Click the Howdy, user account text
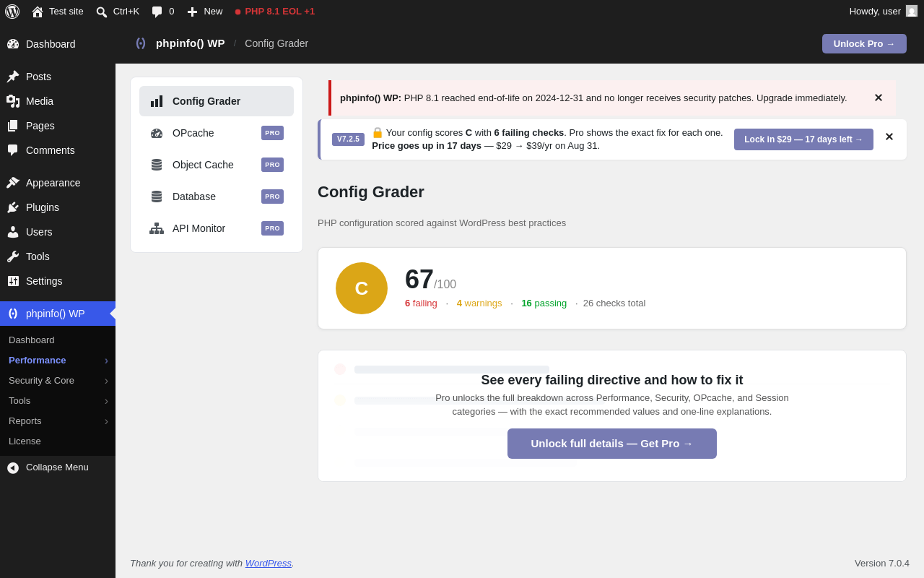The height and width of the screenshot is (578, 924). click(875, 12)
